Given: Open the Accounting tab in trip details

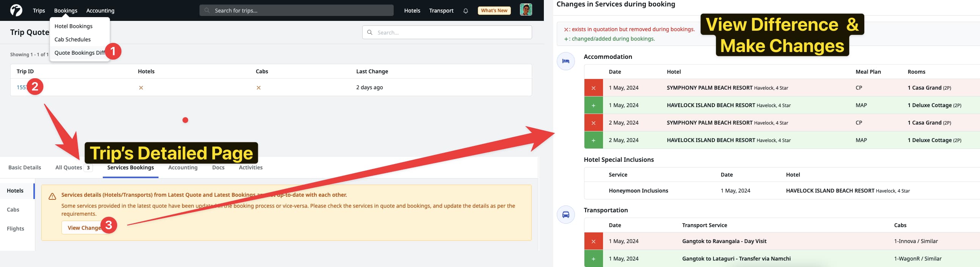Looking at the screenshot, I should 182,167.
